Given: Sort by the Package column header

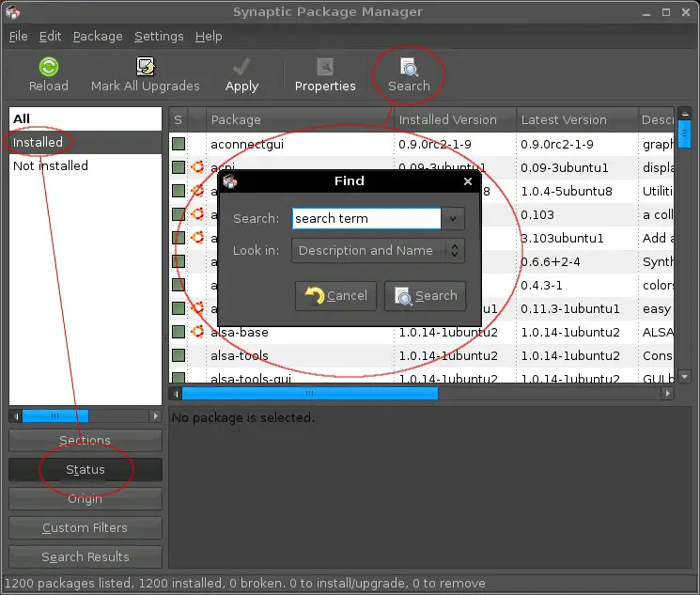Looking at the screenshot, I should [300, 119].
